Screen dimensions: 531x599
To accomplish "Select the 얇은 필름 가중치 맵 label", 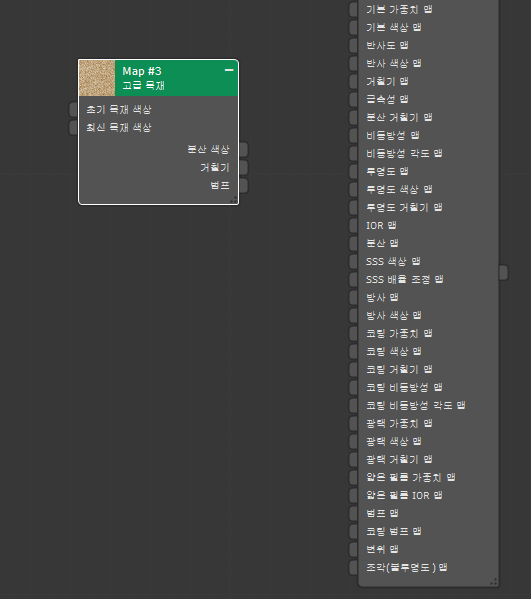I will [411, 477].
